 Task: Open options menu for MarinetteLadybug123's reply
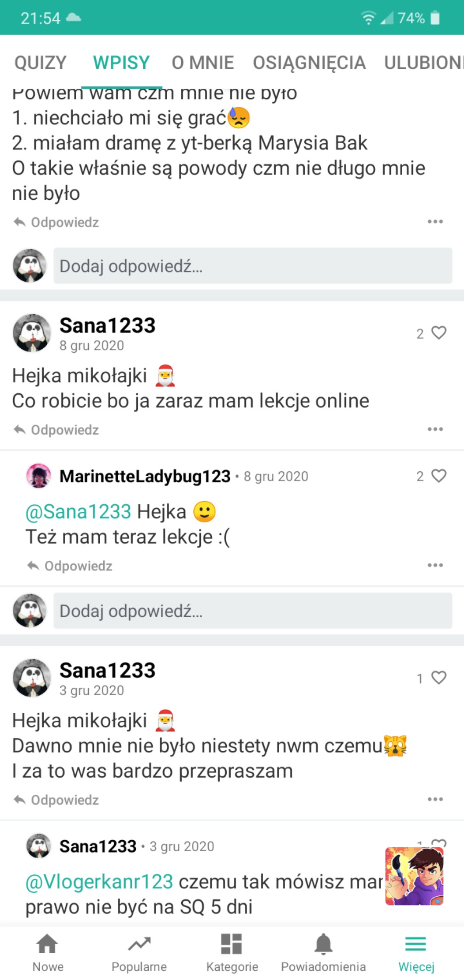click(435, 566)
